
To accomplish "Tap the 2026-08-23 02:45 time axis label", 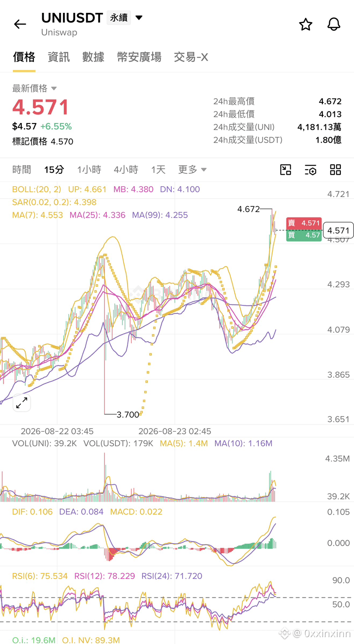I will 175,431.
